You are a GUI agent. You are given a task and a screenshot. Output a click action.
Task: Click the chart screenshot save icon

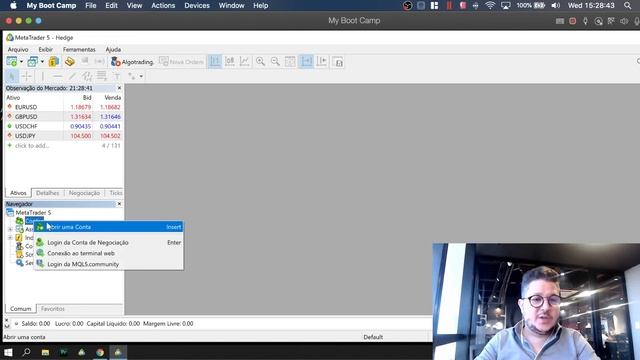coord(338,62)
